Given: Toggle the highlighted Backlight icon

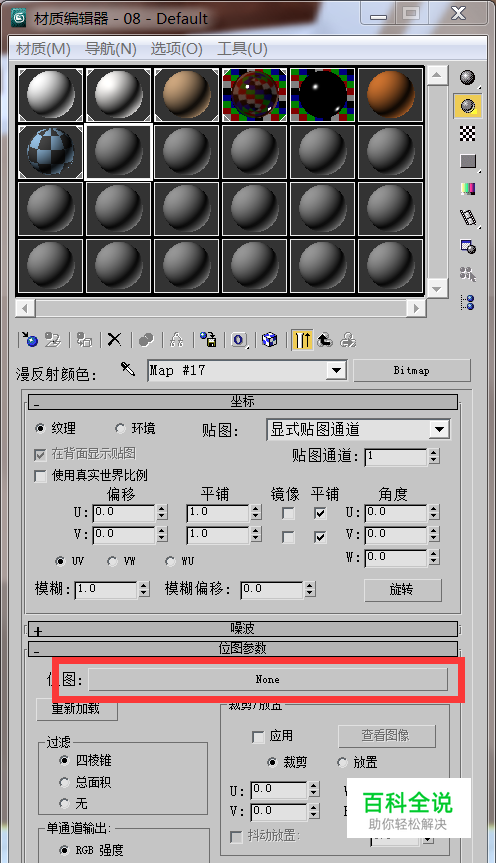Looking at the screenshot, I should [467, 106].
